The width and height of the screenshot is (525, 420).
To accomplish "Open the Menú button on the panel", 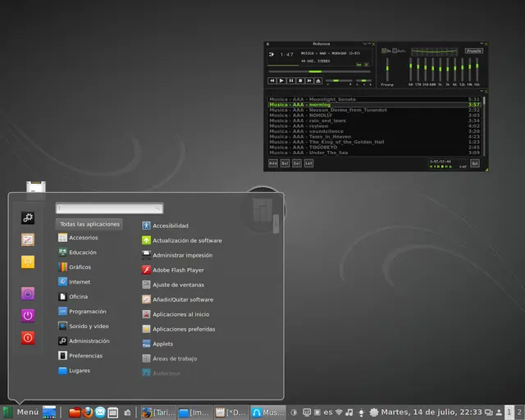I will 21,413.
